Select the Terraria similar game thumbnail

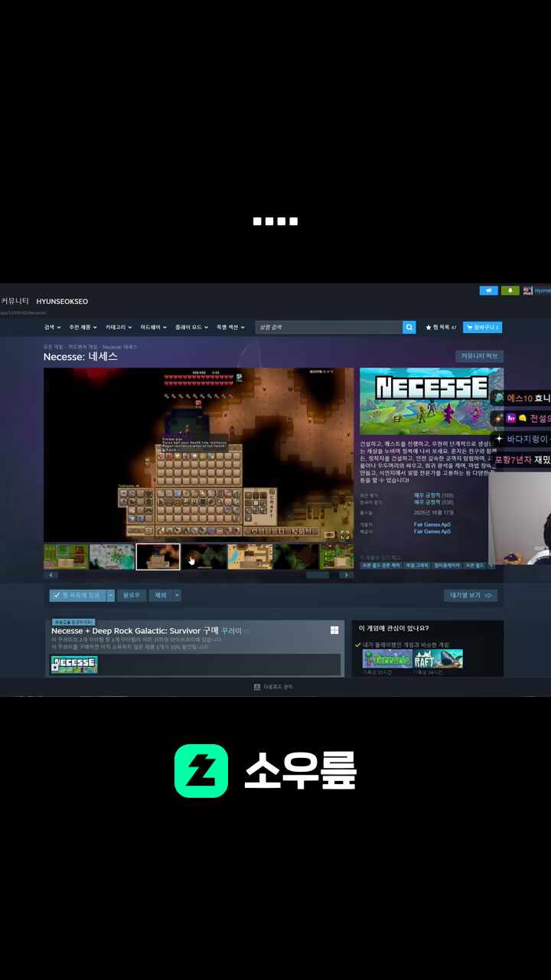[x=387, y=659]
